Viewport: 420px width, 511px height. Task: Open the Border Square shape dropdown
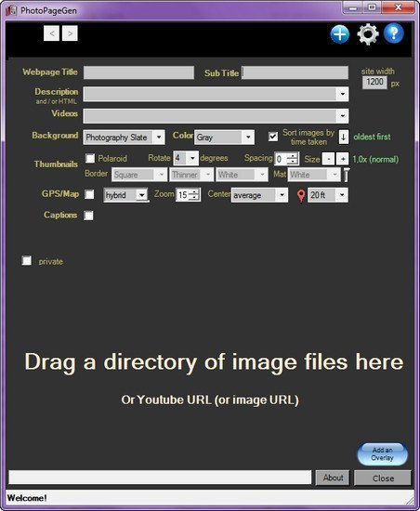click(139, 175)
